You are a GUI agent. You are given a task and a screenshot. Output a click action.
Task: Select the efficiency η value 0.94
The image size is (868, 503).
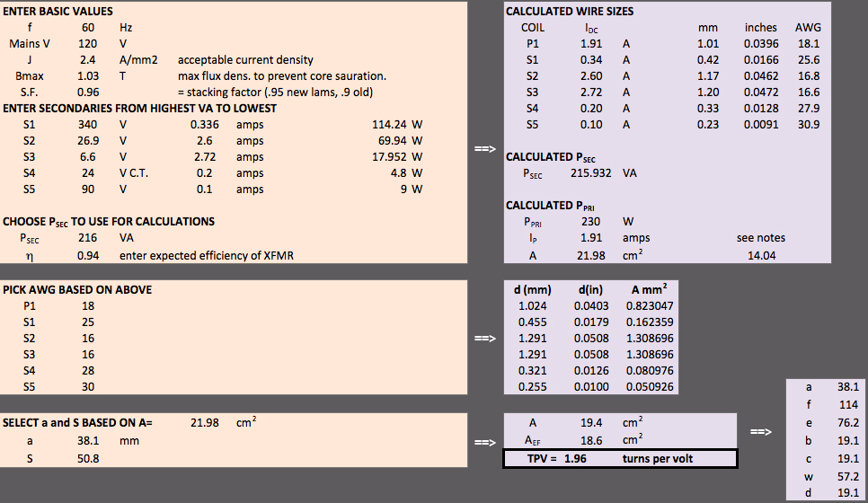88,256
